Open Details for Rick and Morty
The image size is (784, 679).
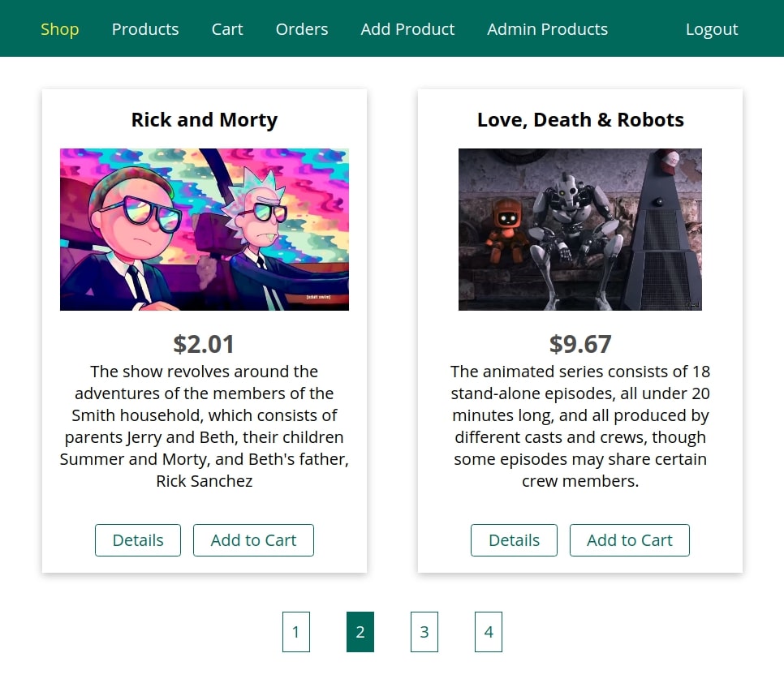pos(138,540)
